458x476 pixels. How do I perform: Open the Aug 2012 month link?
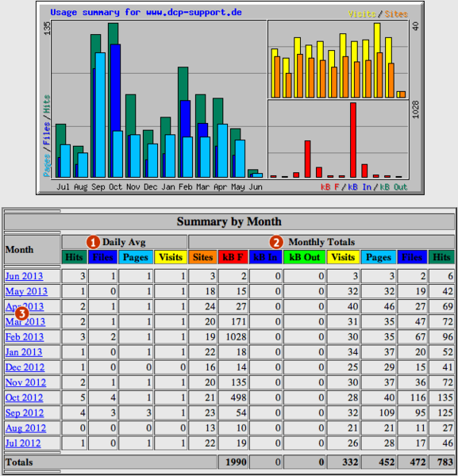(26, 428)
